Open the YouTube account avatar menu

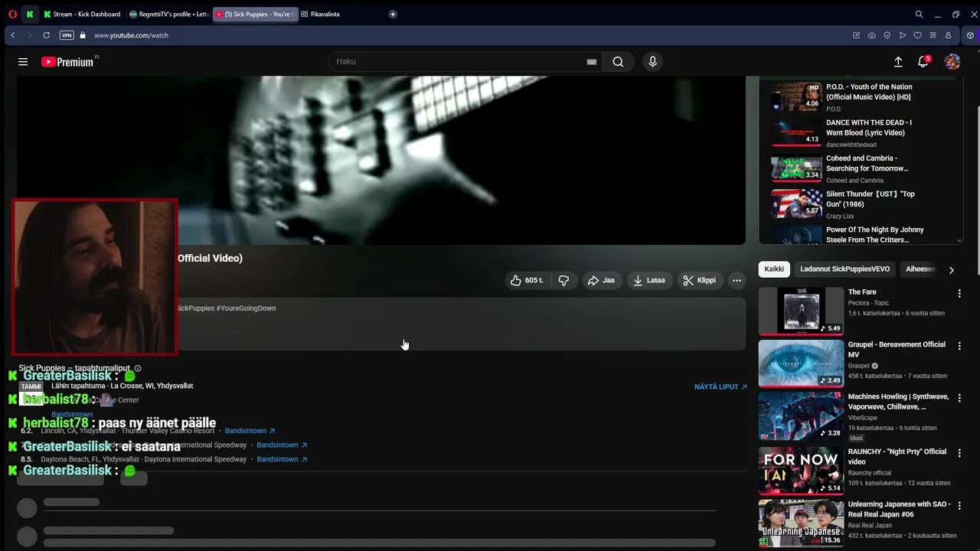(x=952, y=62)
